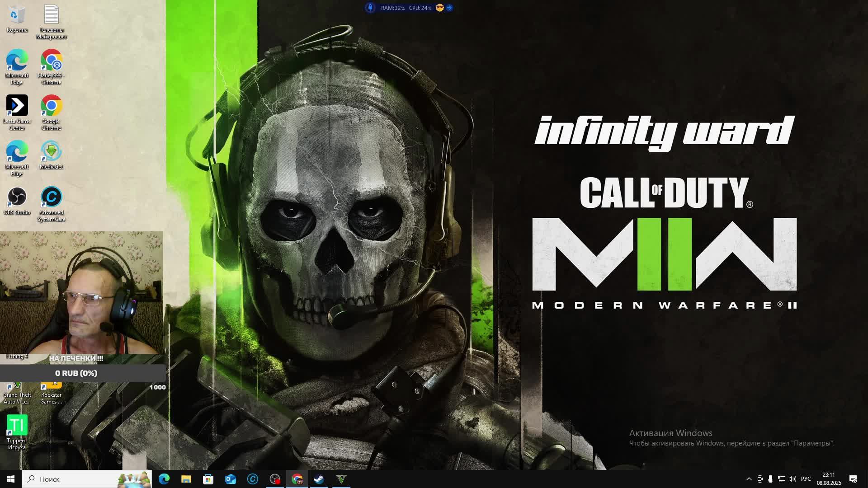
Task: Open Outlook from the taskbar
Action: click(x=231, y=479)
